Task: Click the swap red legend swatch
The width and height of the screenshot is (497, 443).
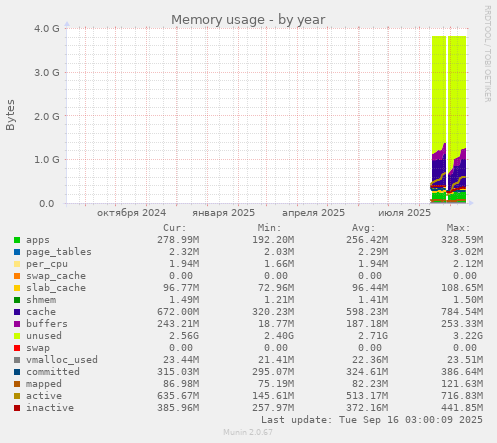Action: (x=17, y=348)
